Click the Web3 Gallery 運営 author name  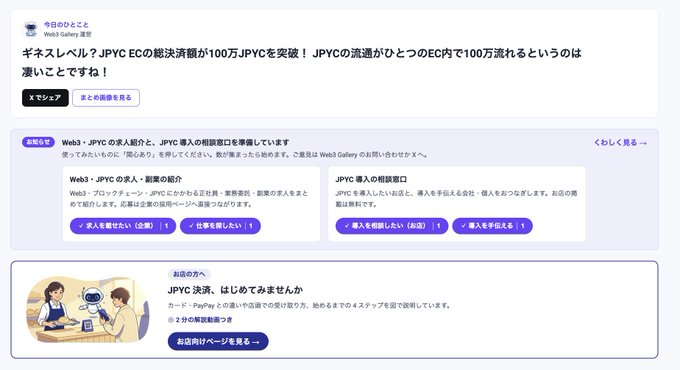[x=67, y=34]
